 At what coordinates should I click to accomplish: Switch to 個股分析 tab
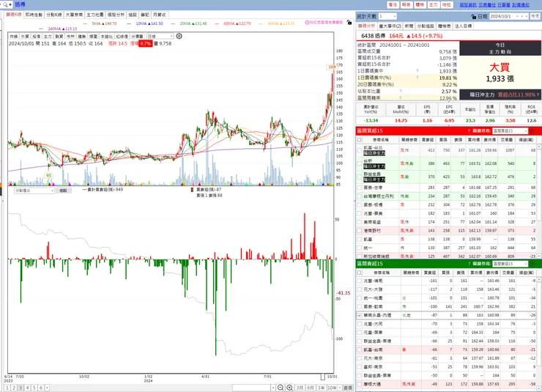click(x=116, y=15)
